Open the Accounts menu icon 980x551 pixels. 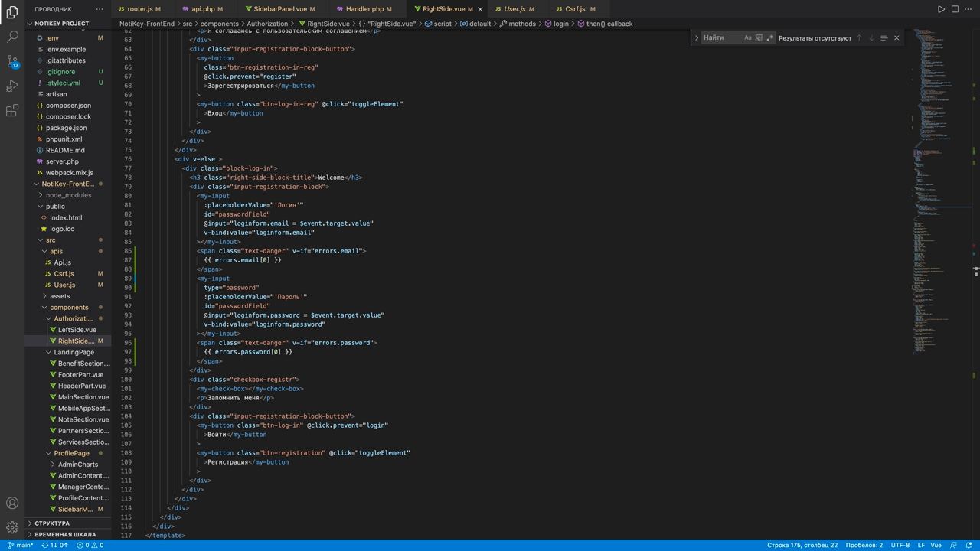tap(12, 503)
